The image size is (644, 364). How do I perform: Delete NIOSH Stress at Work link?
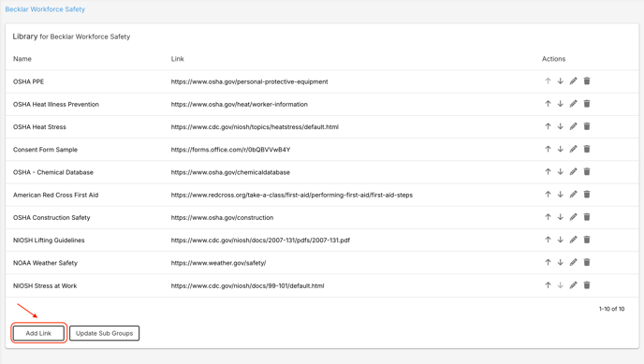[587, 285]
